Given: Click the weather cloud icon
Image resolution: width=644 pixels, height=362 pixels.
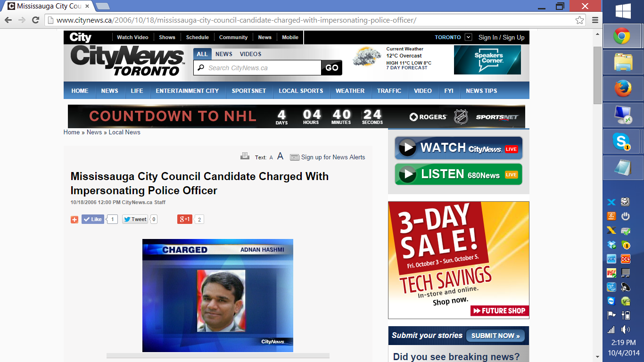Looking at the screenshot, I should [x=367, y=57].
